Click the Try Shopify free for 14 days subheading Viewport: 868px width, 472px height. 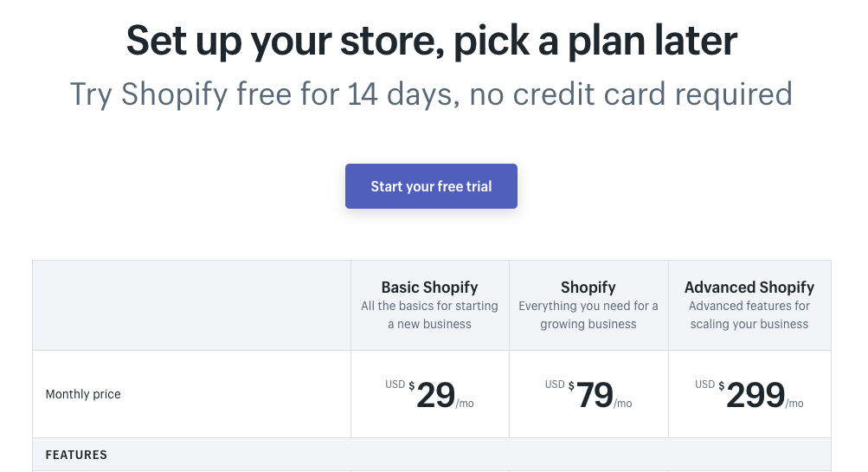point(432,94)
